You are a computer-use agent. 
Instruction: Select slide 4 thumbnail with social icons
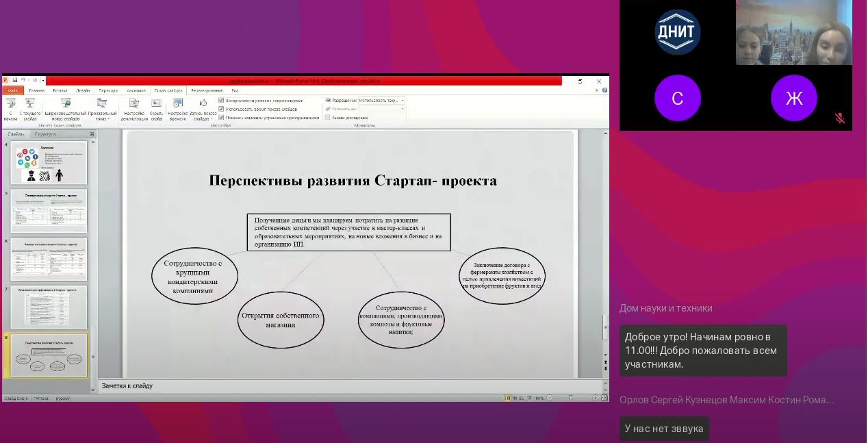[x=49, y=163]
